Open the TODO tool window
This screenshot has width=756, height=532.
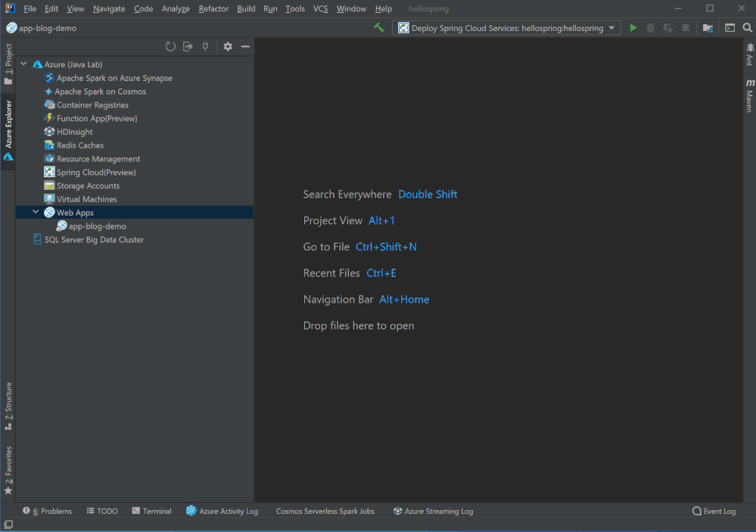pos(102,512)
